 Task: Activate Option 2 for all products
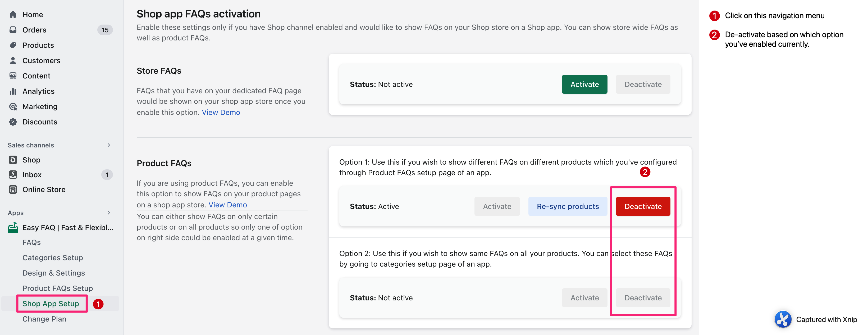[x=584, y=298]
